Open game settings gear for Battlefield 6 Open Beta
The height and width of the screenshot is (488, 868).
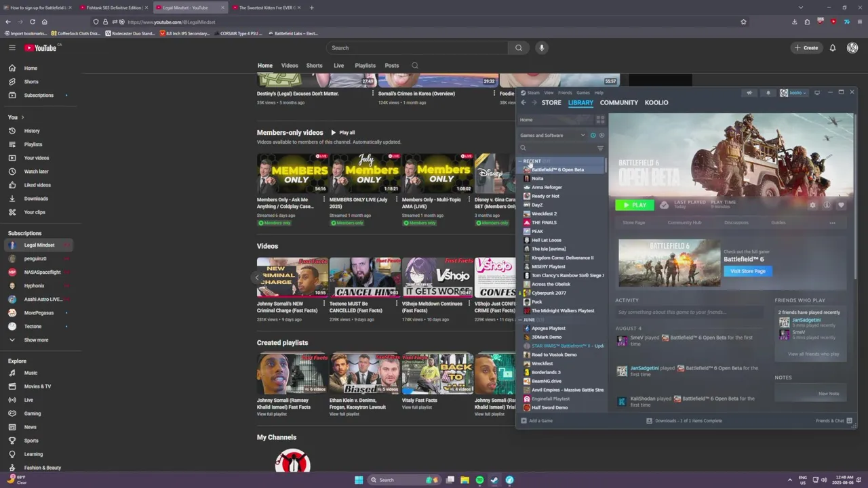812,205
